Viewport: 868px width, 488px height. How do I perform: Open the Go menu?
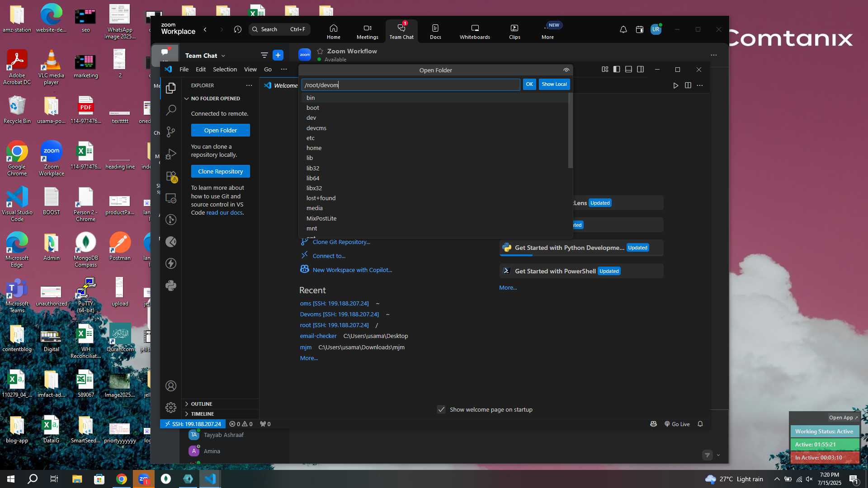tap(268, 69)
